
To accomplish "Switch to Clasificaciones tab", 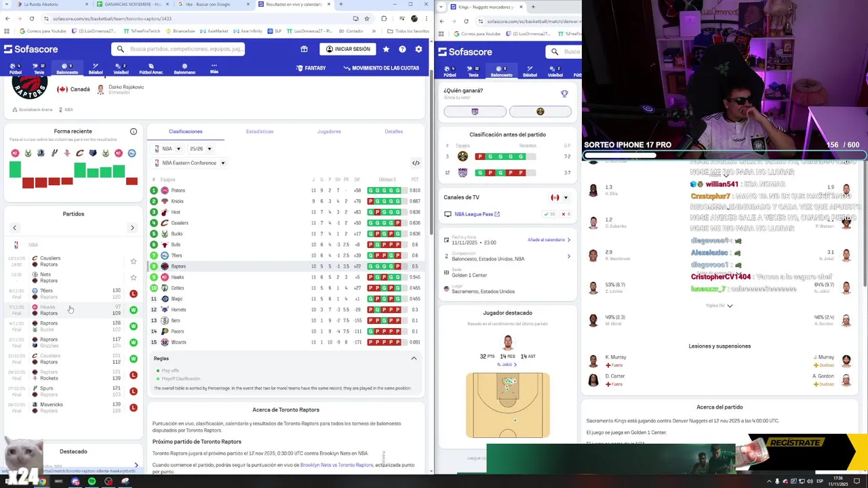I will pos(186,131).
